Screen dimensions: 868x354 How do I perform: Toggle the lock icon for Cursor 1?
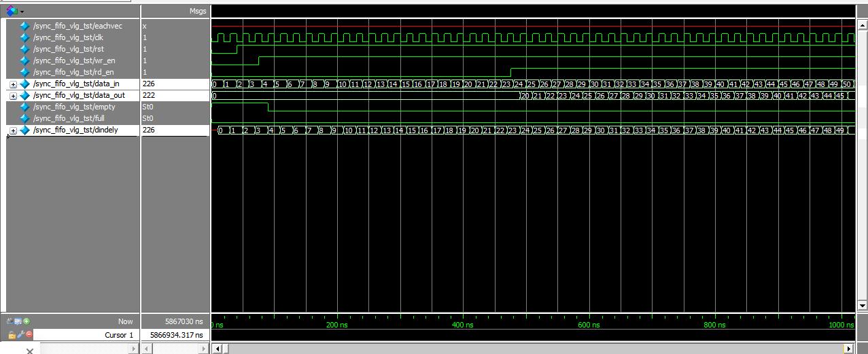tap(12, 335)
